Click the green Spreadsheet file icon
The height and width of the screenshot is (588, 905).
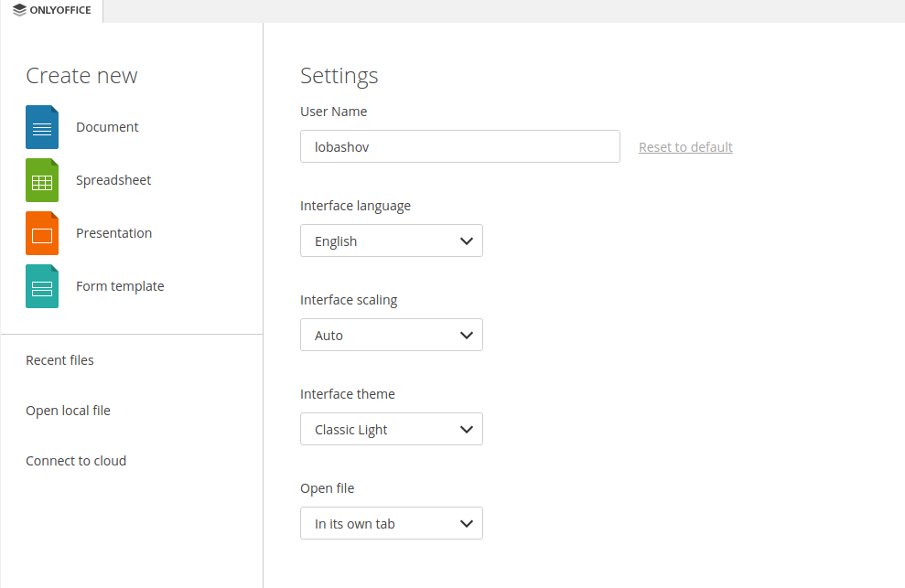[x=42, y=180]
